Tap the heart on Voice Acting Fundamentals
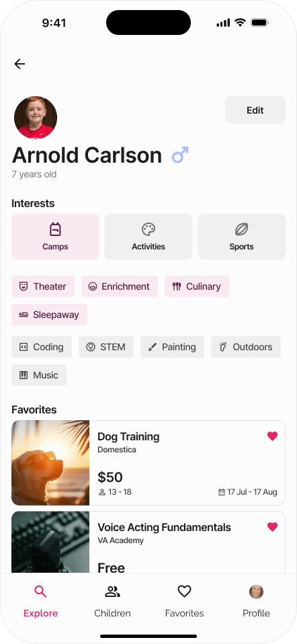This screenshot has height=644, width=297. 272,526
